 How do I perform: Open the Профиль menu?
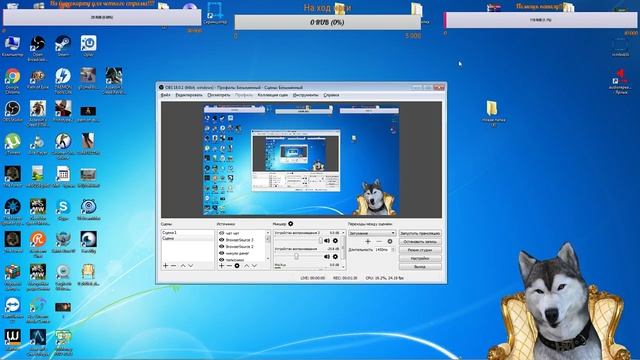(244, 95)
